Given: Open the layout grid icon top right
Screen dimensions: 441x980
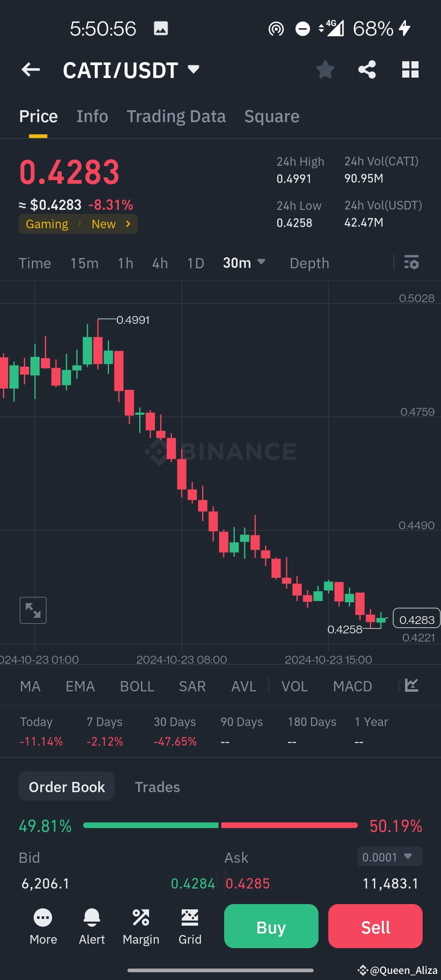Looking at the screenshot, I should point(410,69).
